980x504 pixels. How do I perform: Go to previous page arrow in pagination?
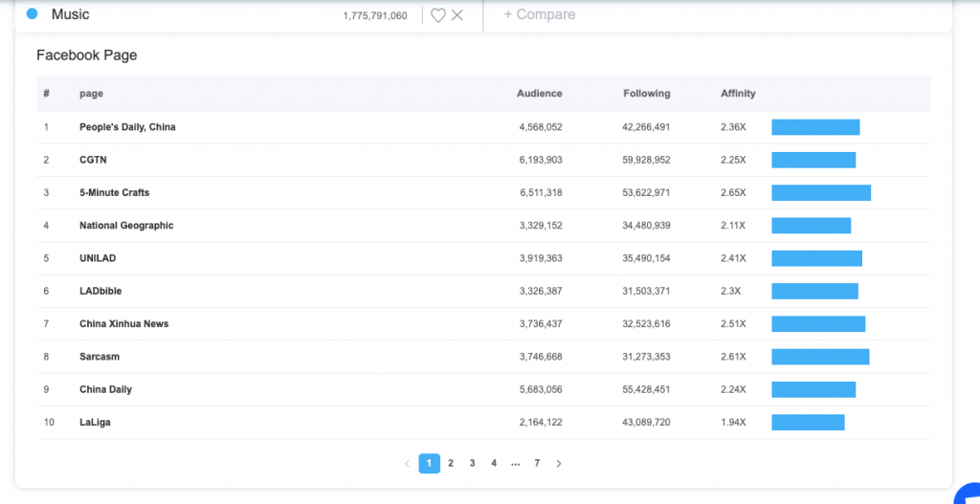coord(407,464)
